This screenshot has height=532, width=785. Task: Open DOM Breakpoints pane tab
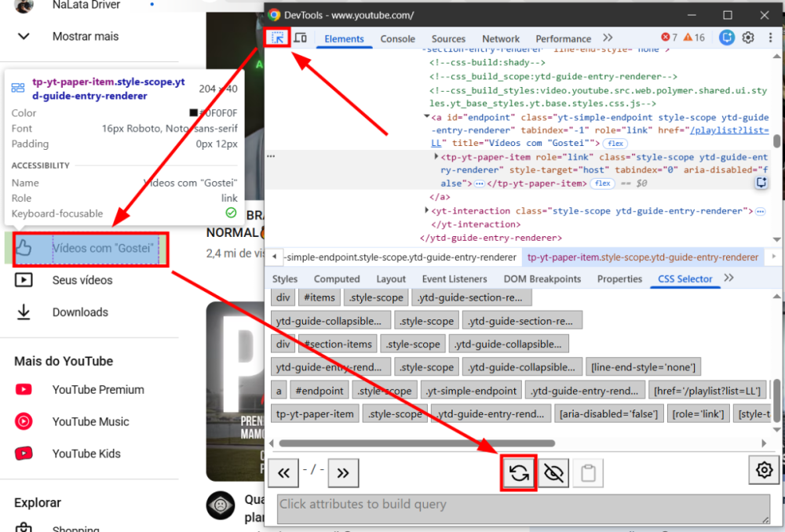click(x=542, y=279)
